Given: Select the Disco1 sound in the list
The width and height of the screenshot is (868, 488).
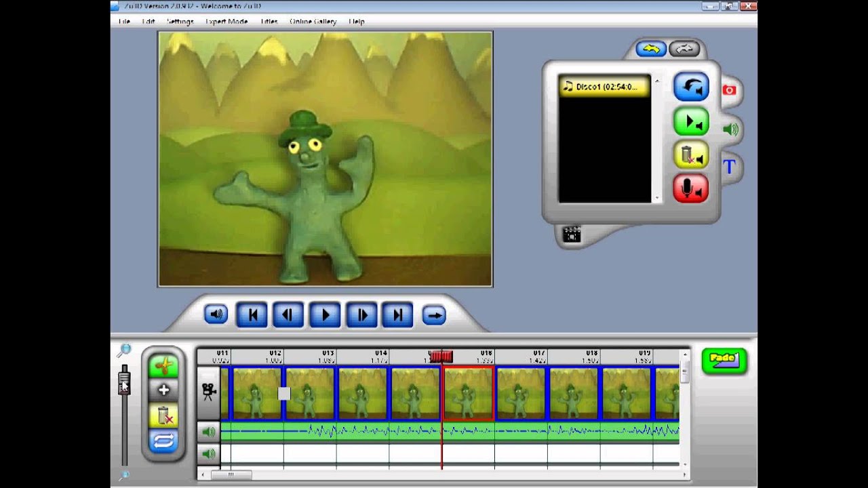Looking at the screenshot, I should pos(604,87).
